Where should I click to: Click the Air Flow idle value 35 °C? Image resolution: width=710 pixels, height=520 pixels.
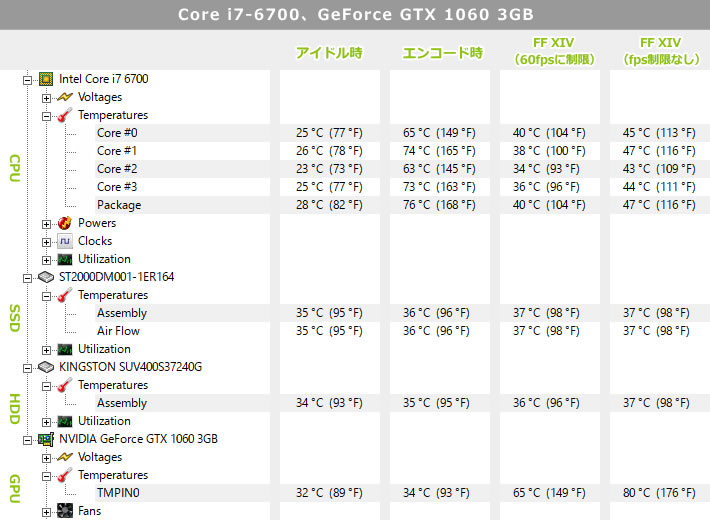(329, 331)
